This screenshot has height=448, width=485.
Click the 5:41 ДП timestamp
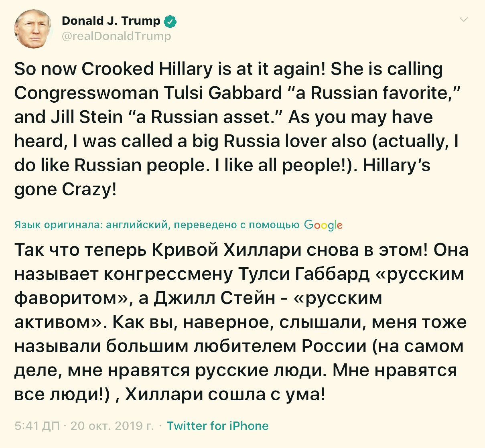pos(37,426)
